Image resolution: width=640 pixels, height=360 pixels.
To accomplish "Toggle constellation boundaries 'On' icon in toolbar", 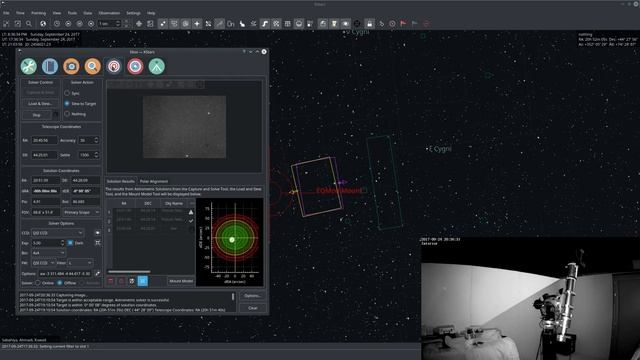I will 231,24.
